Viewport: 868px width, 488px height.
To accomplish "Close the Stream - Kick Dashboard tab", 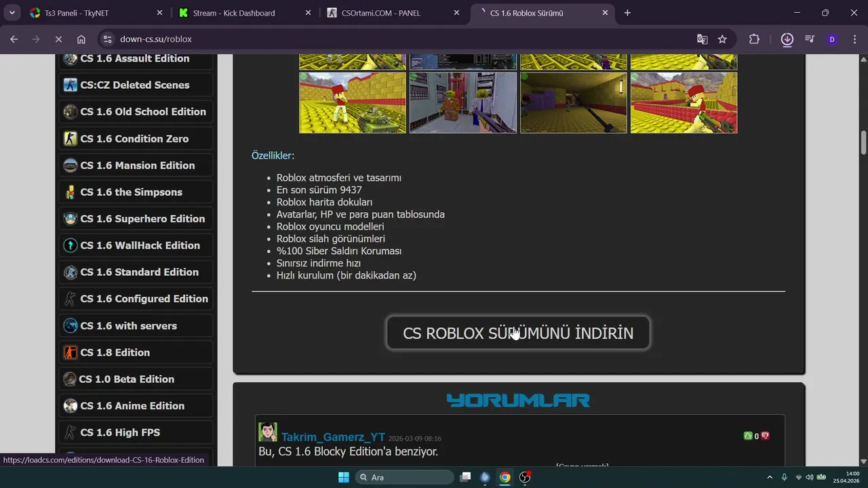I will [x=308, y=13].
